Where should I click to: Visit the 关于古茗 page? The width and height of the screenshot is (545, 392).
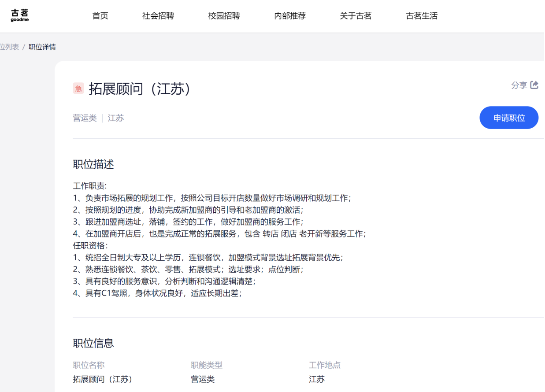(x=356, y=16)
